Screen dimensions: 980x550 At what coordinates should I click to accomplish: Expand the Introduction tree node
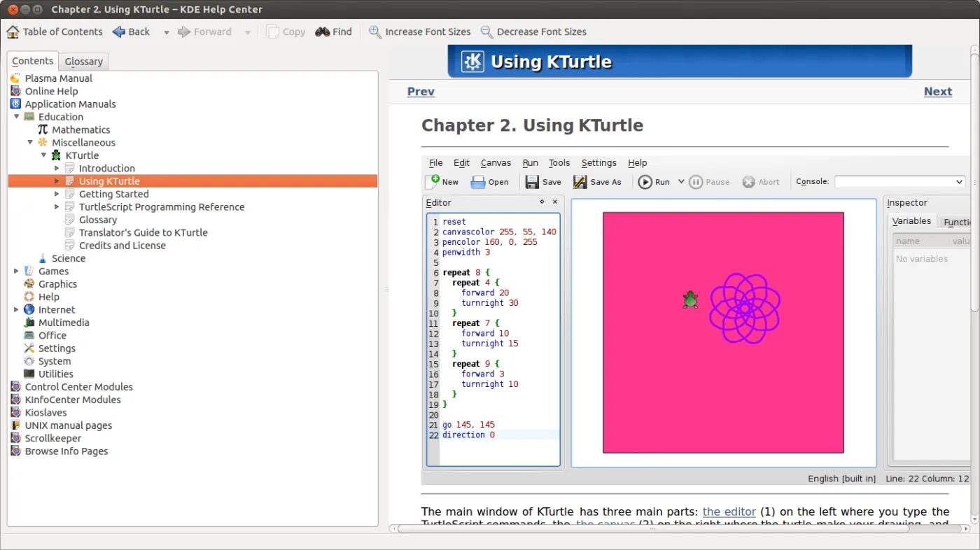point(57,168)
